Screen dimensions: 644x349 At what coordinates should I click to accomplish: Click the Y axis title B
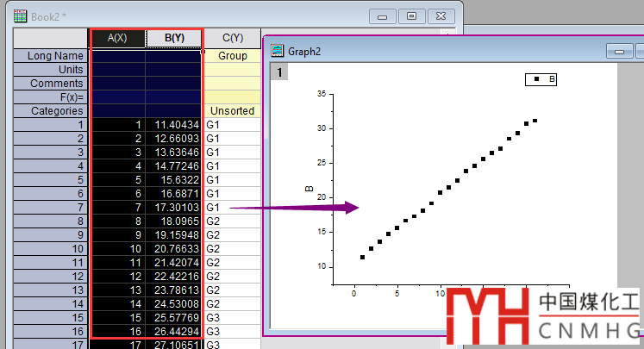(307, 187)
